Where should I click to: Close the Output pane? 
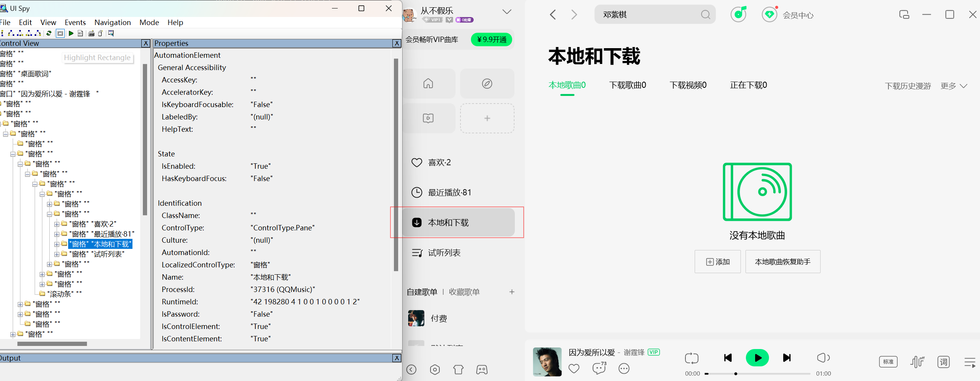point(397,358)
